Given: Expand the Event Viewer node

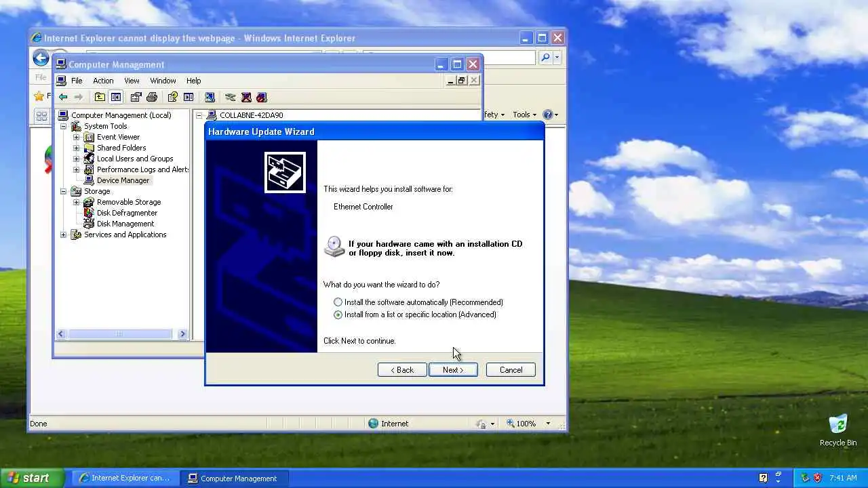Looking at the screenshot, I should click(77, 137).
